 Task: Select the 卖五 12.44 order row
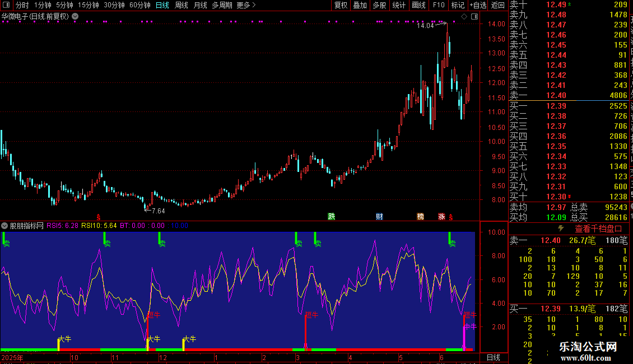pyautogui.click(x=569, y=55)
